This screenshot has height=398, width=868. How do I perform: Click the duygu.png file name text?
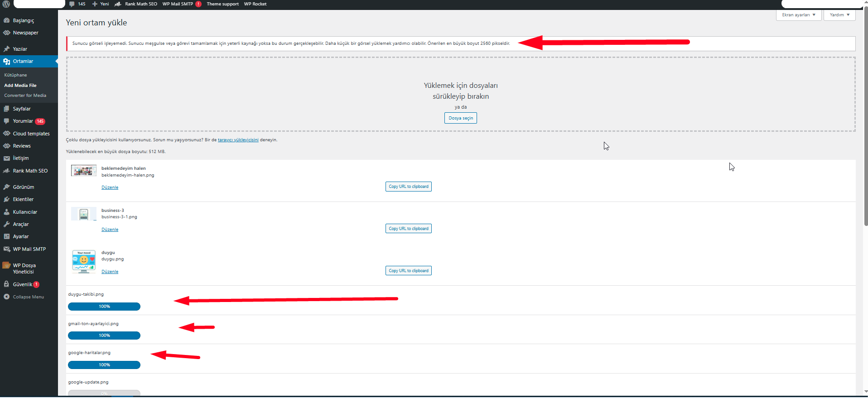pos(112,259)
